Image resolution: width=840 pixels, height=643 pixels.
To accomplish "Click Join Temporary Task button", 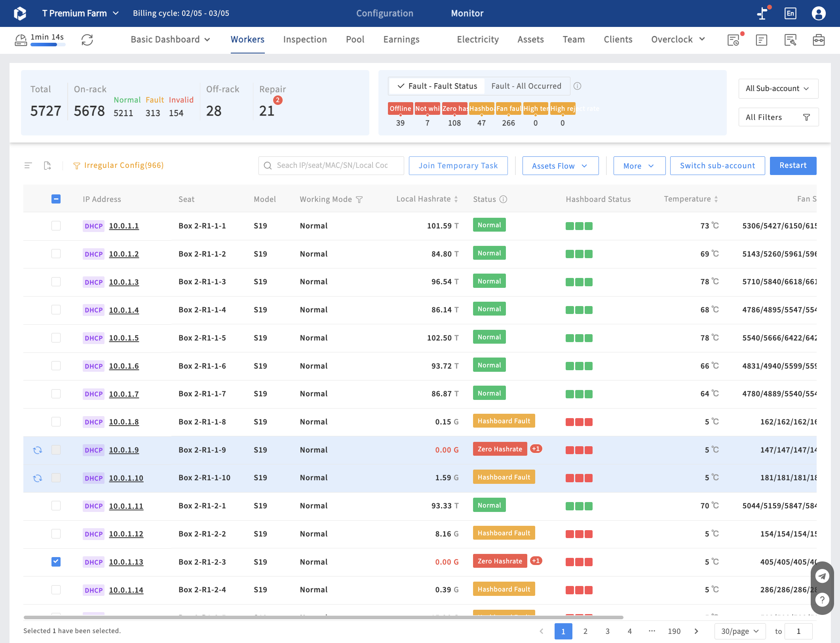I will click(x=458, y=166).
